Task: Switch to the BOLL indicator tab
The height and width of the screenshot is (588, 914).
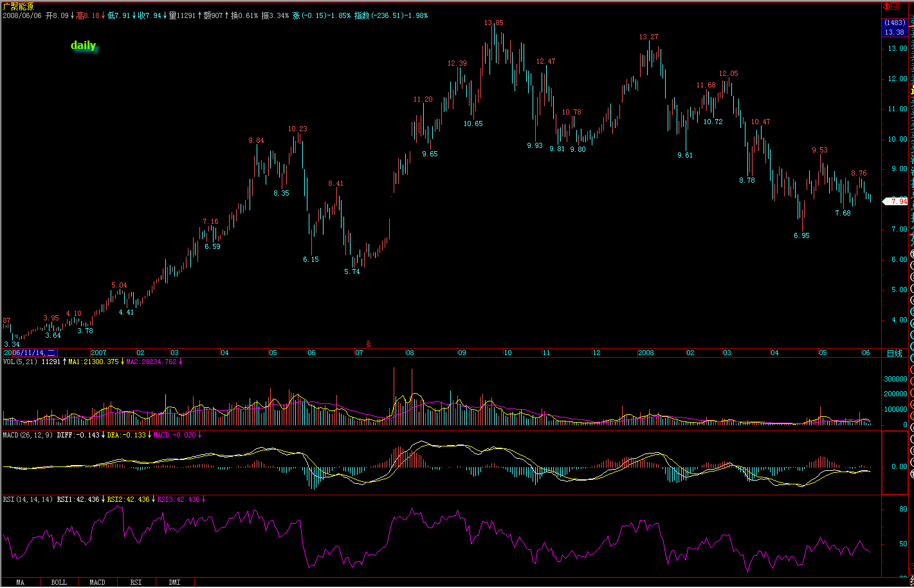Action: click(x=59, y=582)
